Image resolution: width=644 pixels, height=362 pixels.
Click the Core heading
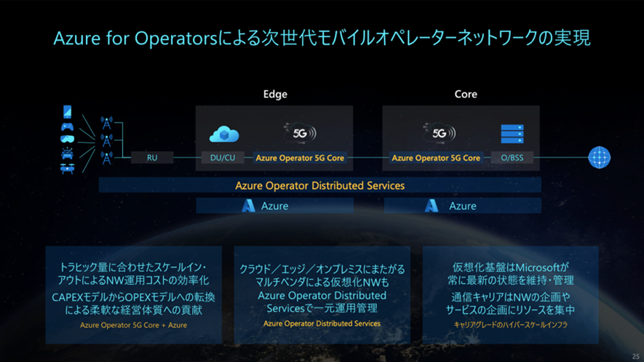[466, 94]
